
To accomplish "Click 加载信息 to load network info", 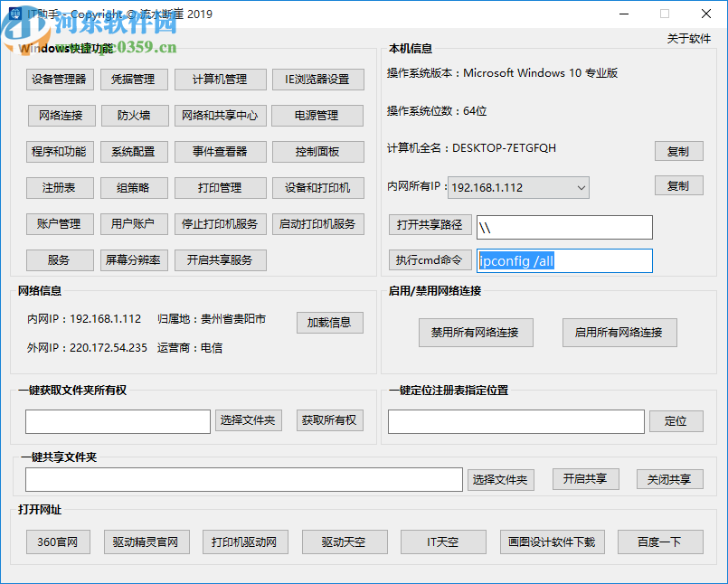I will tap(329, 323).
